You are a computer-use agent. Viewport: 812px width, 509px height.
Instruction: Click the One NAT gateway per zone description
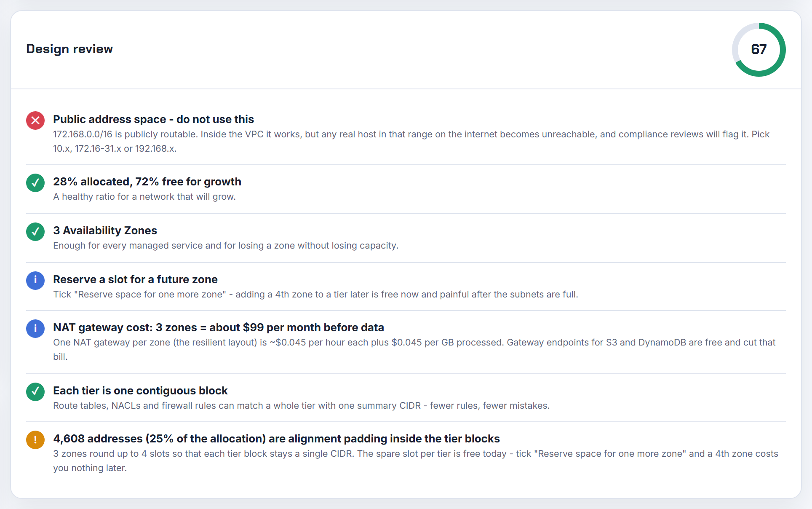tap(414, 349)
